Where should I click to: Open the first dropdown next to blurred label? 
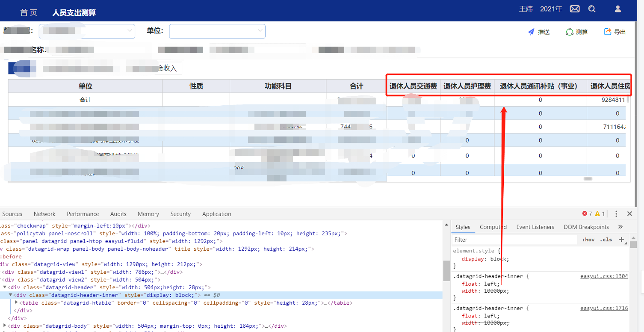click(87, 31)
